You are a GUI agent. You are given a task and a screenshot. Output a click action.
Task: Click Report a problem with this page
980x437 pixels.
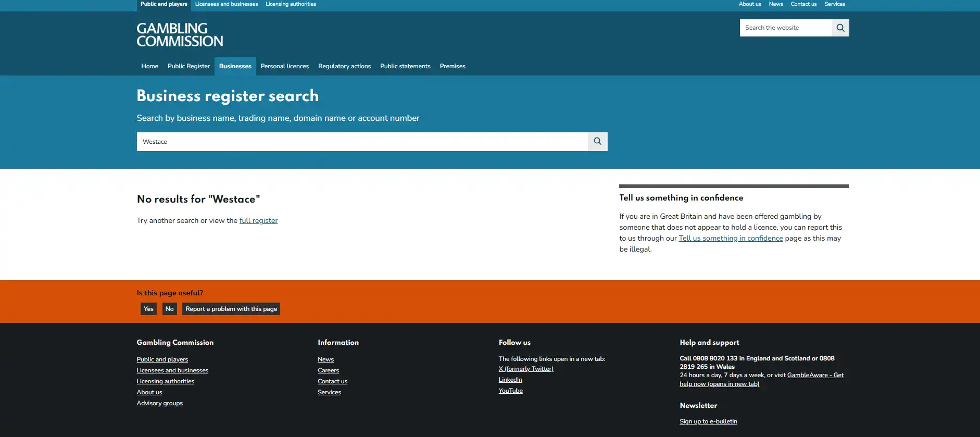[231, 309]
